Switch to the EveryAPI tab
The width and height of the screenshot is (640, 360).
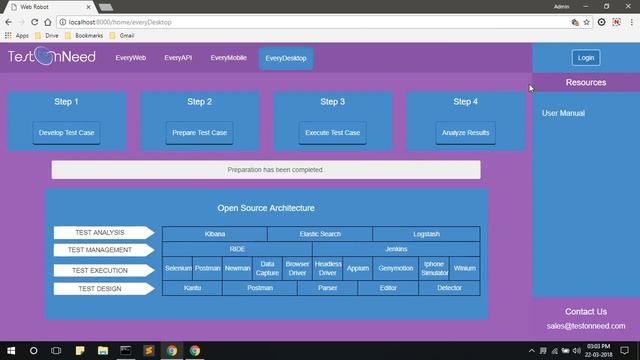(x=178, y=58)
